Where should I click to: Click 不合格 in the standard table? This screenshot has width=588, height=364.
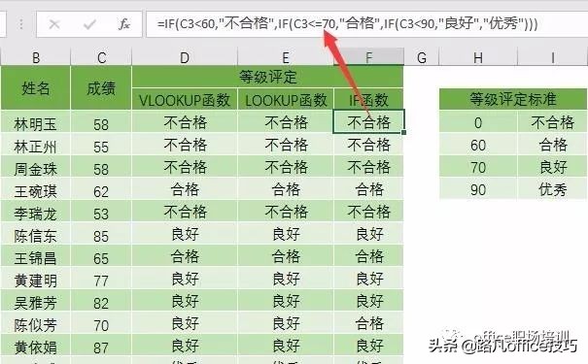[552, 122]
